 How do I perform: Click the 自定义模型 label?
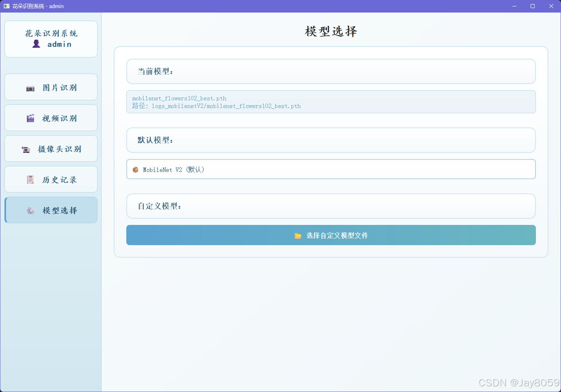pyautogui.click(x=160, y=206)
